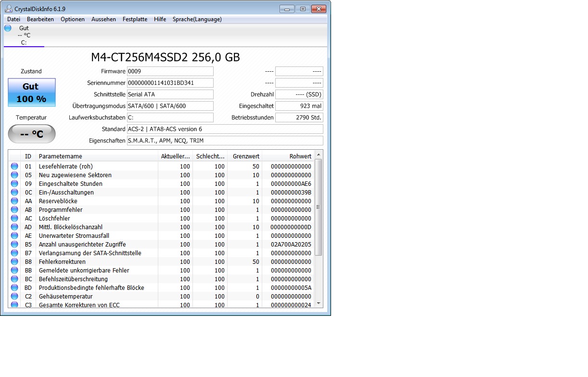This screenshot has height=377, width=588.
Task: Click the Firmware field showing 0009
Action: [170, 71]
